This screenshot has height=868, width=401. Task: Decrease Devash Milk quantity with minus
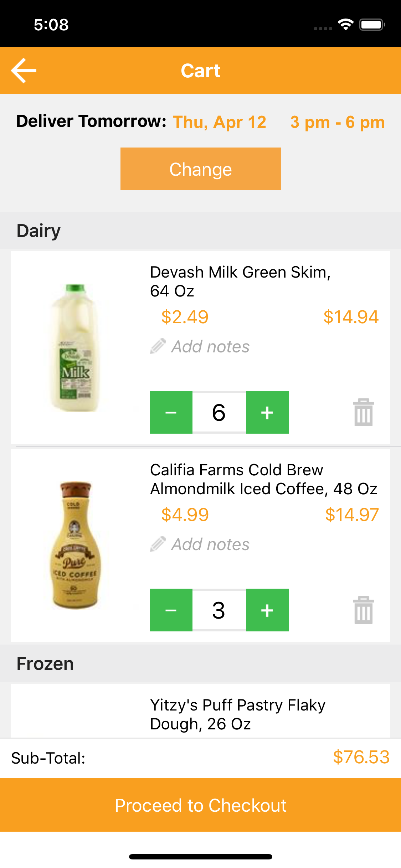171,412
